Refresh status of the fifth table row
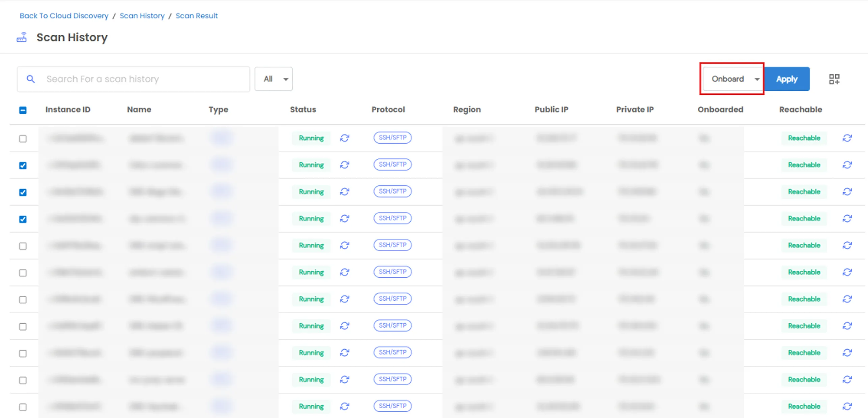The width and height of the screenshot is (868, 418). [x=344, y=245]
